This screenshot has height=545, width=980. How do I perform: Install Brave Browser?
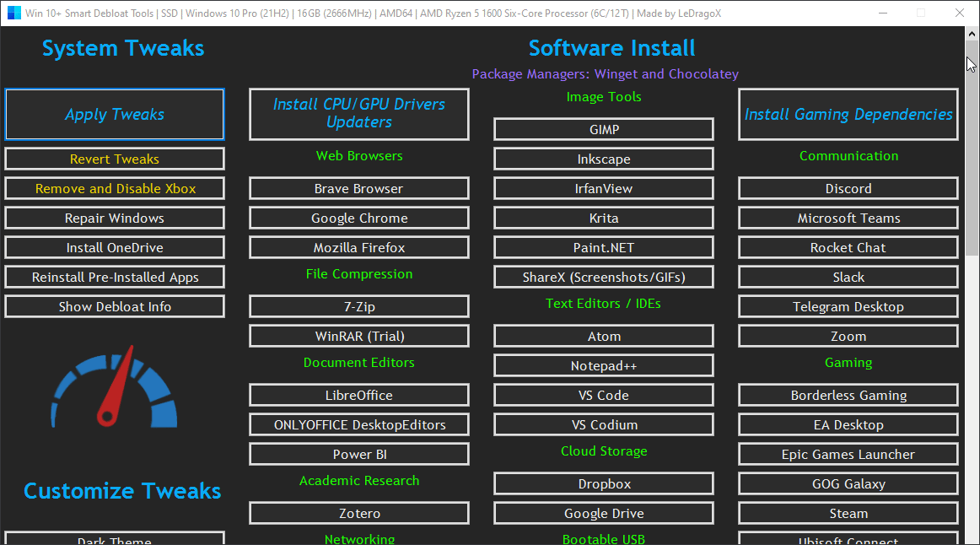pos(359,188)
